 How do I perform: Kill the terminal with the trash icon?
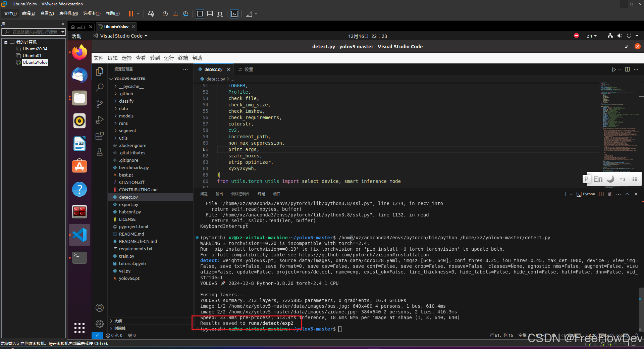pyautogui.click(x=609, y=194)
